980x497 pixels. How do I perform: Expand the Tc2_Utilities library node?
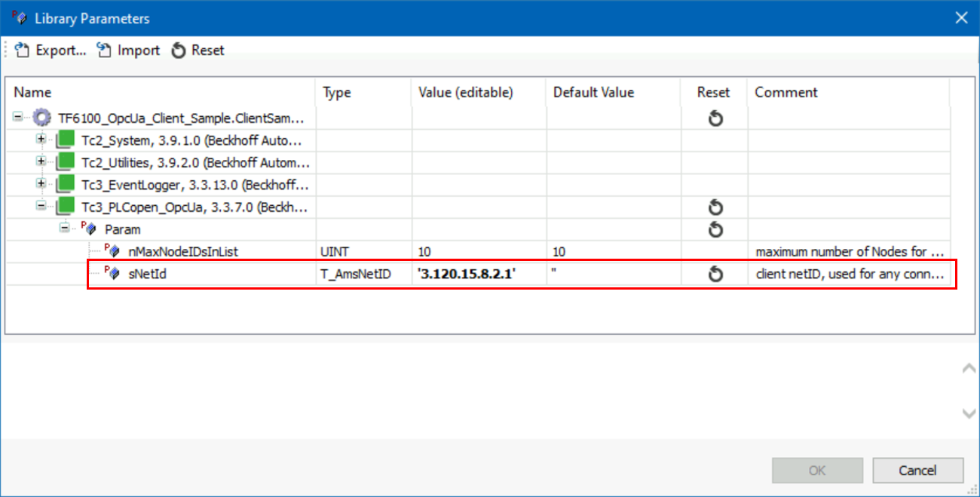(41, 162)
